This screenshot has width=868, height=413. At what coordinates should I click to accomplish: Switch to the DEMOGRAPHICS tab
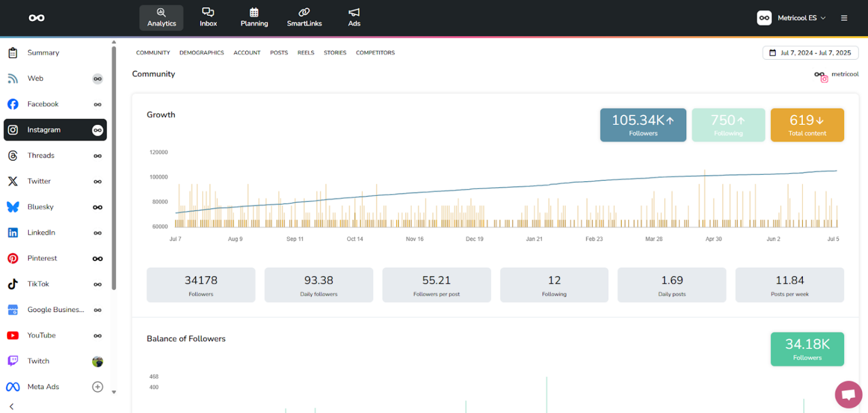(202, 52)
